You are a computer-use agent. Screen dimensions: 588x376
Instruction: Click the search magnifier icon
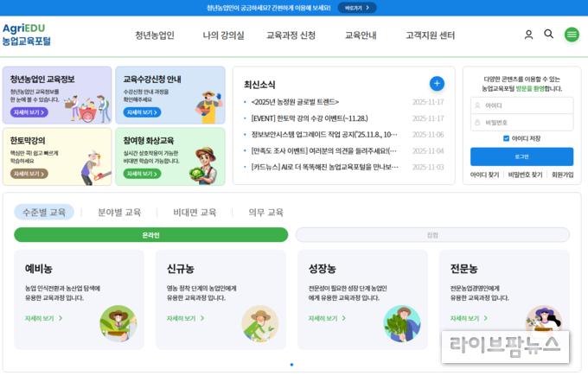point(548,34)
